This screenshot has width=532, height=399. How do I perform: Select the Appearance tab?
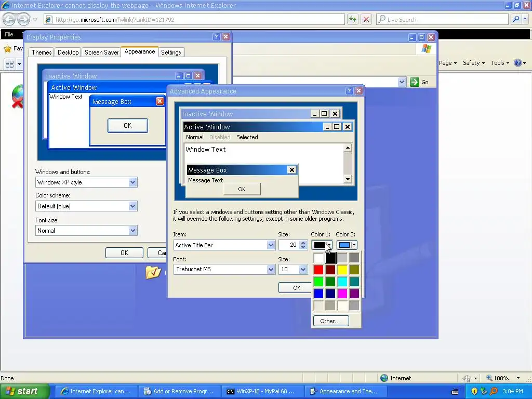[139, 51]
